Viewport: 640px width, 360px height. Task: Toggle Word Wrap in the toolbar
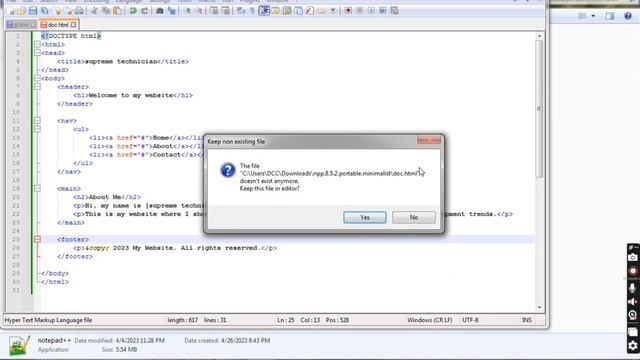[241, 11]
